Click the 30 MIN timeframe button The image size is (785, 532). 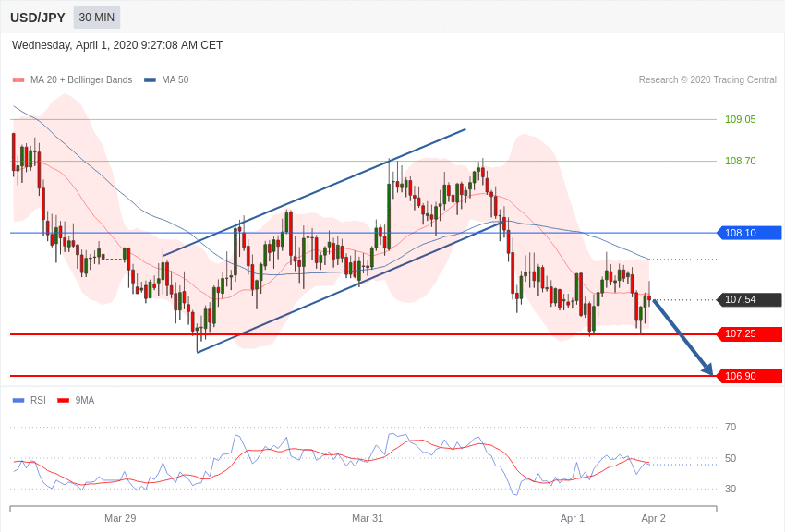point(97,18)
